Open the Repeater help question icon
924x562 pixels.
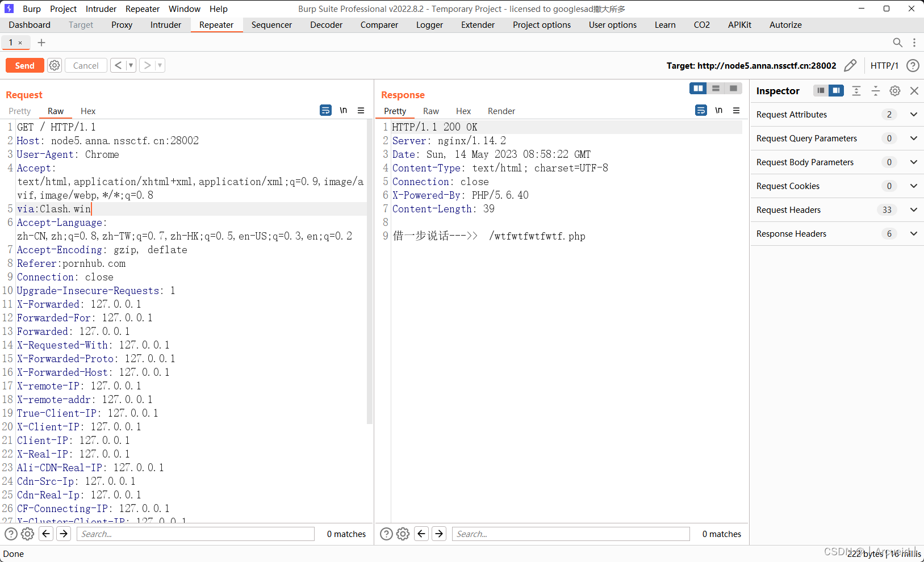tap(913, 65)
